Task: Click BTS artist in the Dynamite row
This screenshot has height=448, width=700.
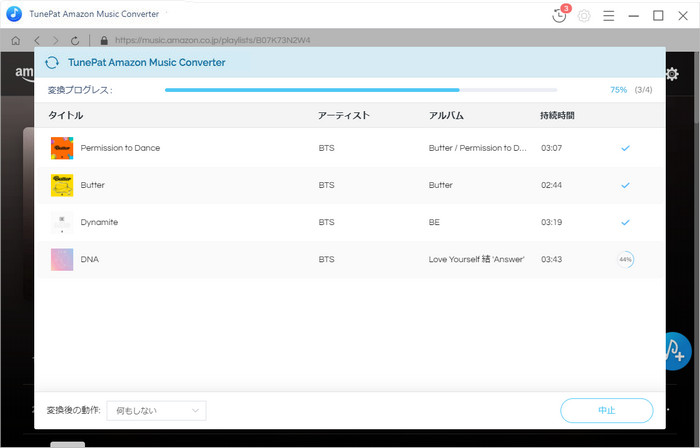Action: click(x=326, y=222)
